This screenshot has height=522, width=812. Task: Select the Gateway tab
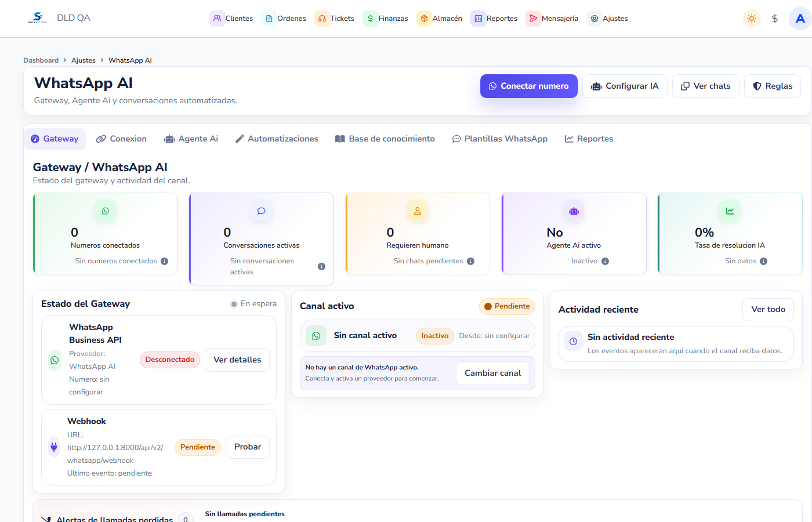(55, 139)
